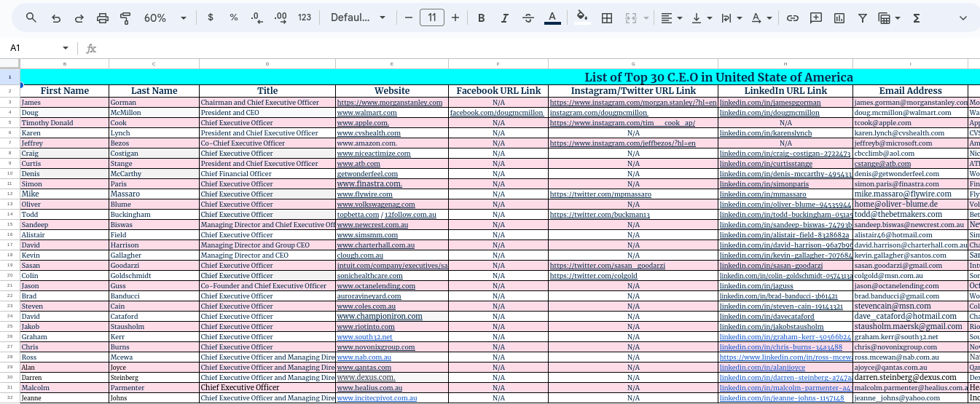The image size is (980, 404).
Task: Select the Website header cell
Action: click(392, 91)
